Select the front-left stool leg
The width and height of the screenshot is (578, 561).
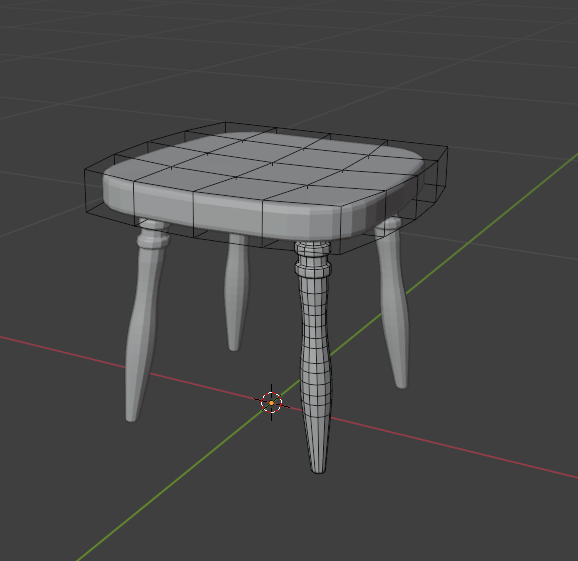pos(146,319)
